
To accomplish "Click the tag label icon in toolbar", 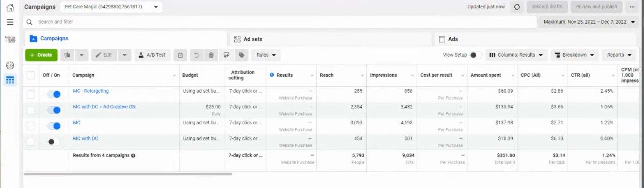I will [x=241, y=55].
